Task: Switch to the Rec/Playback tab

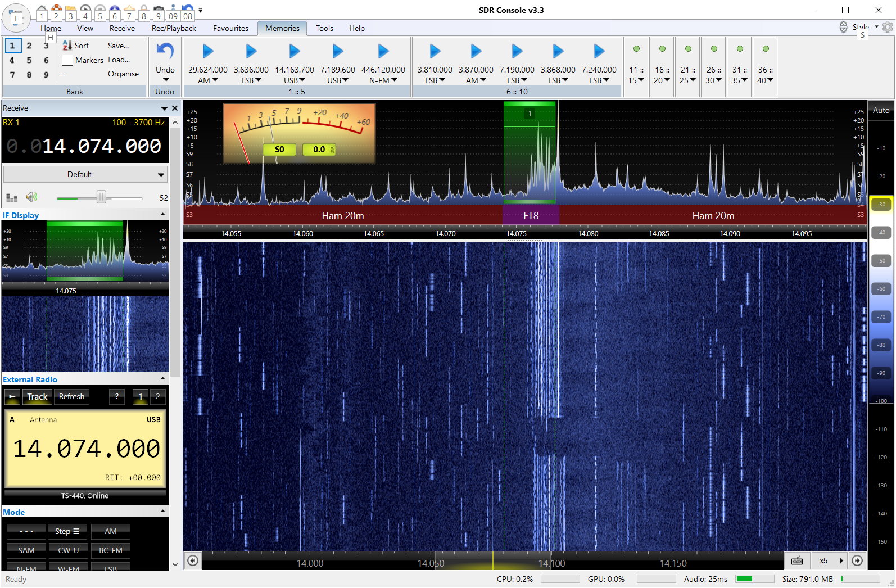Action: point(174,28)
